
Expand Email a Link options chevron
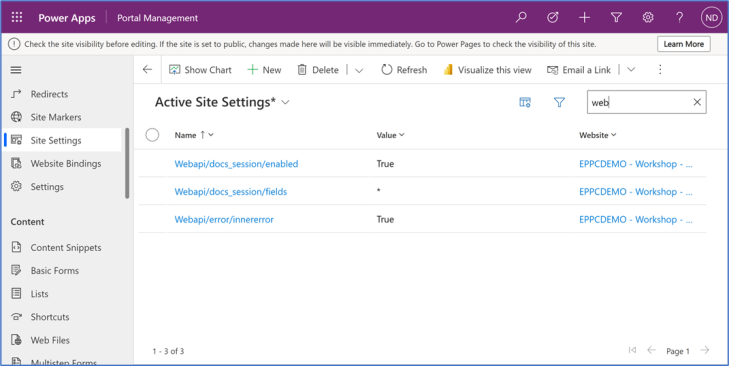(631, 70)
